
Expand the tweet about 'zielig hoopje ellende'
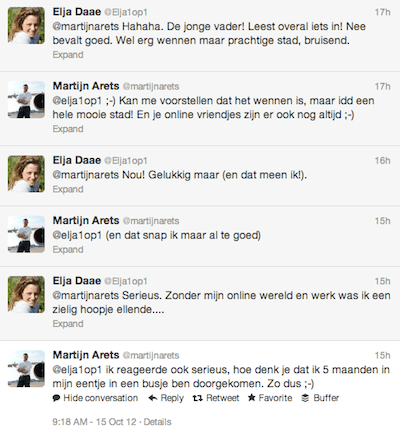(x=68, y=324)
